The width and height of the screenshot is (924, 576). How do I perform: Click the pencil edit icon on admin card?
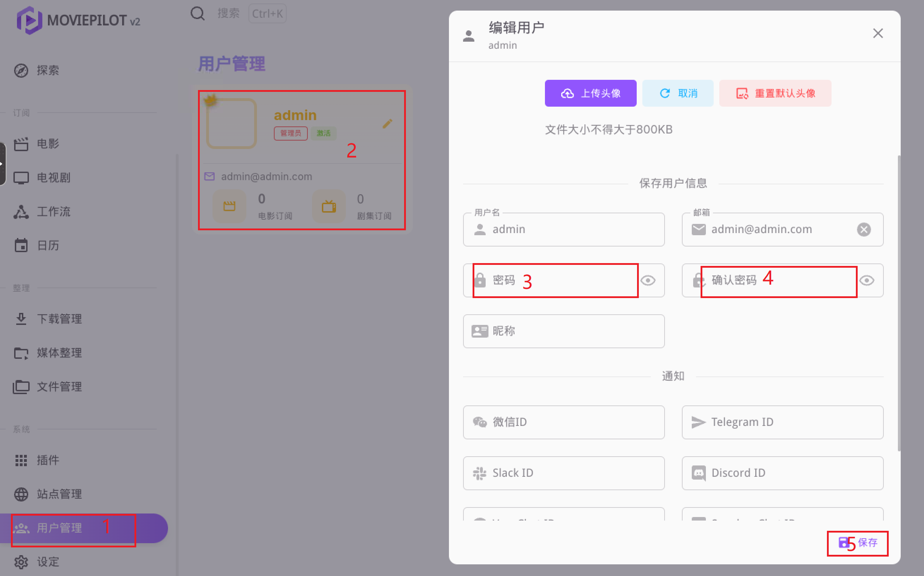pos(387,124)
